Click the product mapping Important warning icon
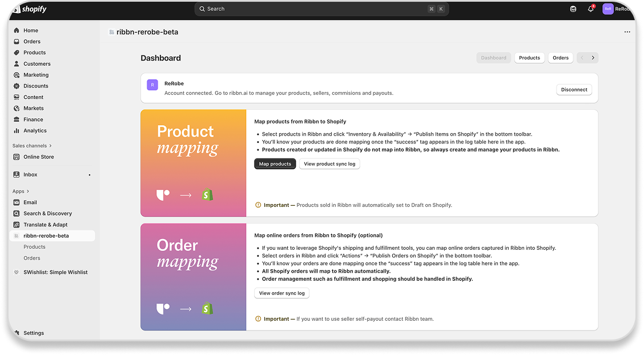The height and width of the screenshot is (355, 644). [x=258, y=205]
